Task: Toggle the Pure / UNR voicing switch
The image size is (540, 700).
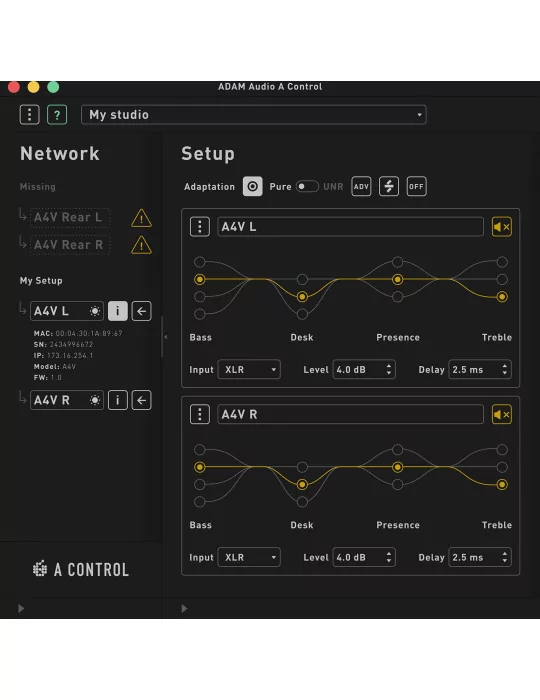Action: 307,187
